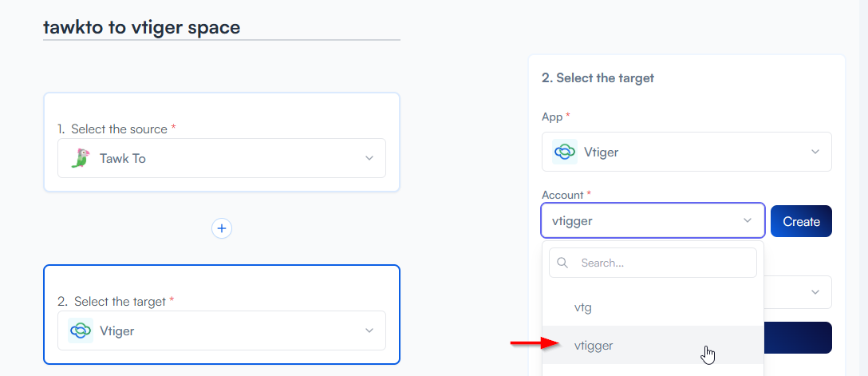The image size is (868, 376).
Task: Open the partially hidden dropdown below Account
Action: click(x=815, y=292)
